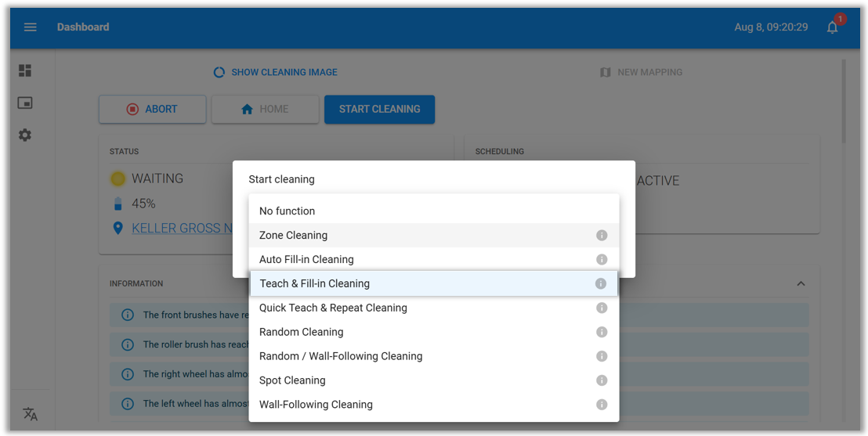Click info icon beside Spot Cleaning
This screenshot has height=436, width=868.
click(602, 380)
